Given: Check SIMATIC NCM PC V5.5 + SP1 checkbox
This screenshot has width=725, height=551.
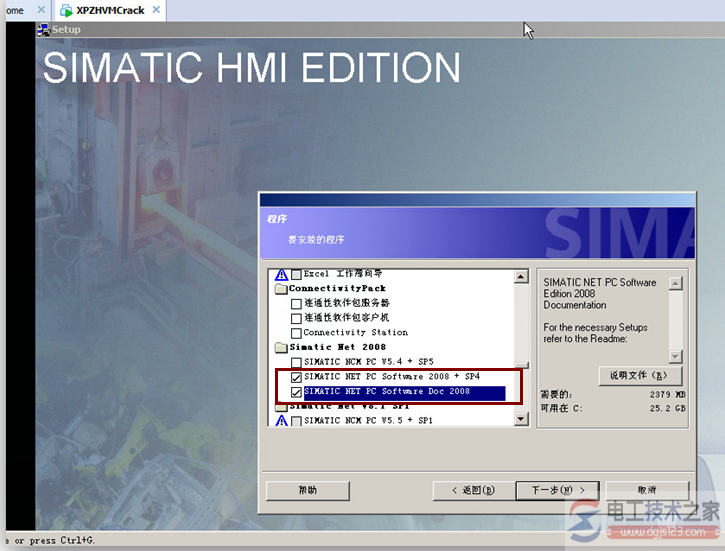Looking at the screenshot, I should point(296,421).
